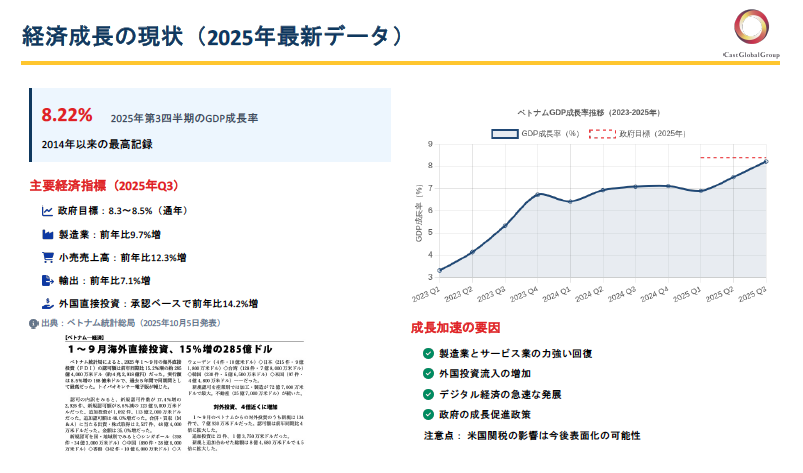Click the red 8.22% figure
Viewport: 803px width, 473px height.
[67, 115]
